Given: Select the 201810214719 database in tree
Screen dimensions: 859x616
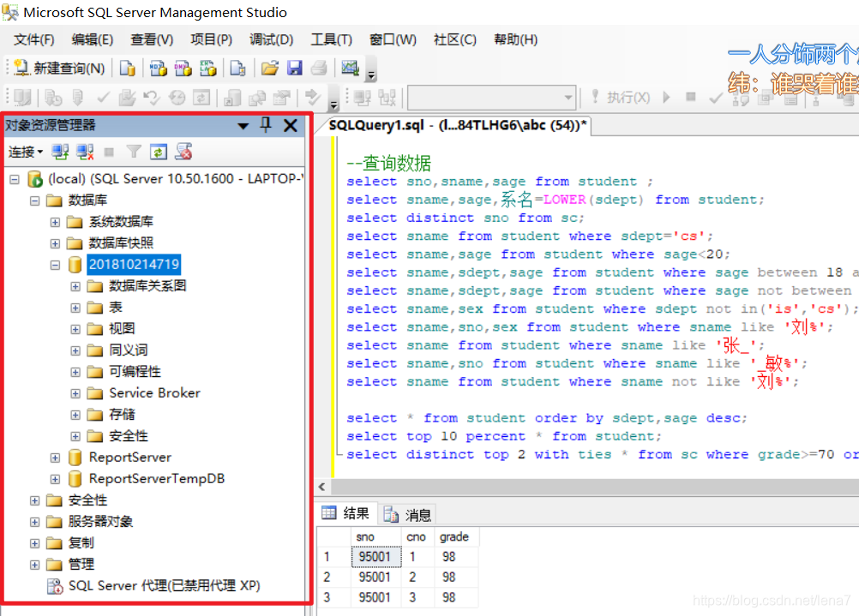Looking at the screenshot, I should [134, 265].
